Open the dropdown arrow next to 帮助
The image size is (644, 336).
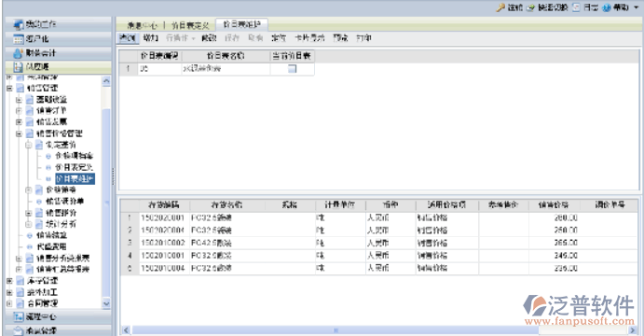(637, 7)
